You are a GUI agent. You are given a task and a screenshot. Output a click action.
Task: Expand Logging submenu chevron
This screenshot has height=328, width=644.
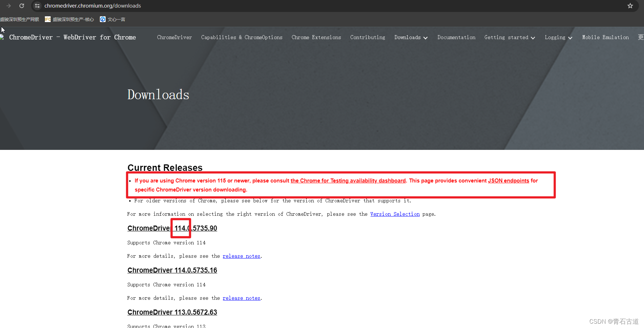pos(570,38)
